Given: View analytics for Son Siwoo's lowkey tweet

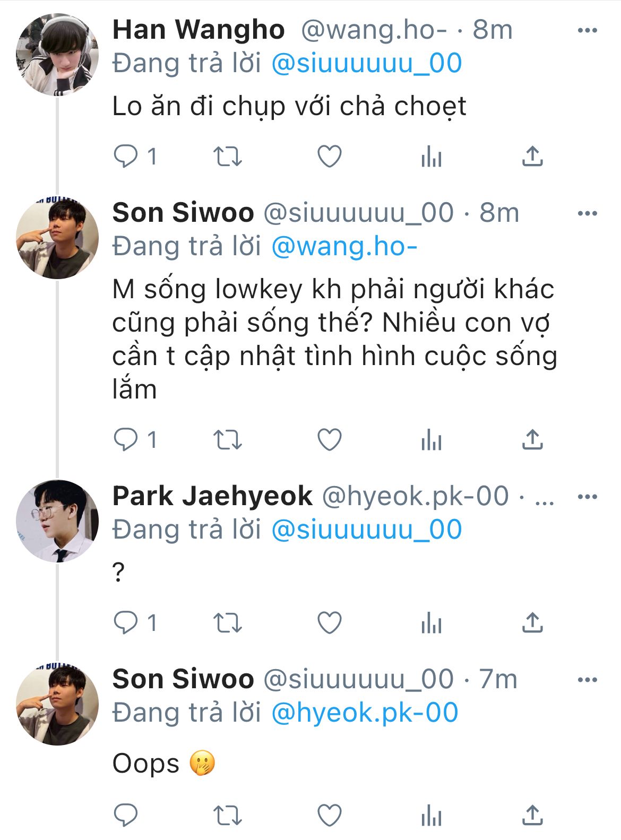Looking at the screenshot, I should click(431, 440).
